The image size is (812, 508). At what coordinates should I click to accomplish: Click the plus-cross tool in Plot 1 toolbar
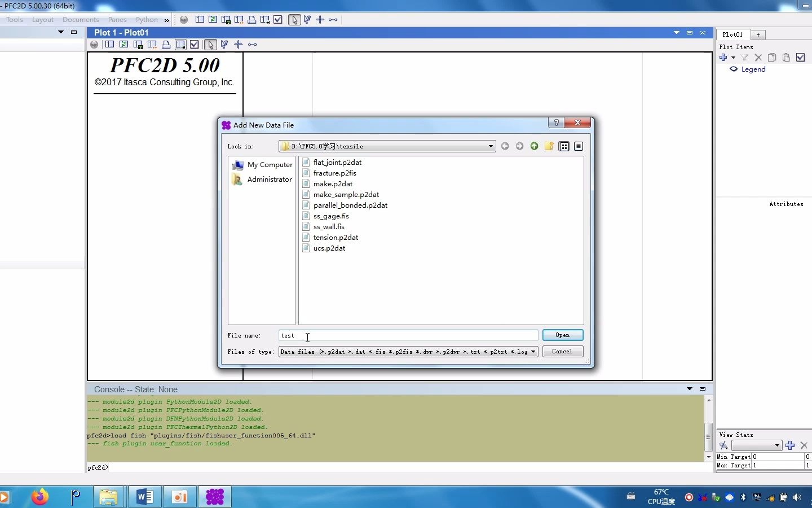click(x=238, y=45)
